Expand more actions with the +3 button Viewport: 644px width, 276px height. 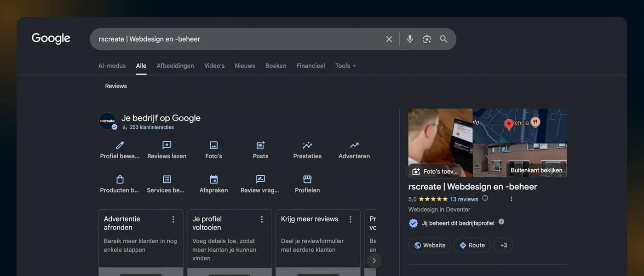[503, 245]
